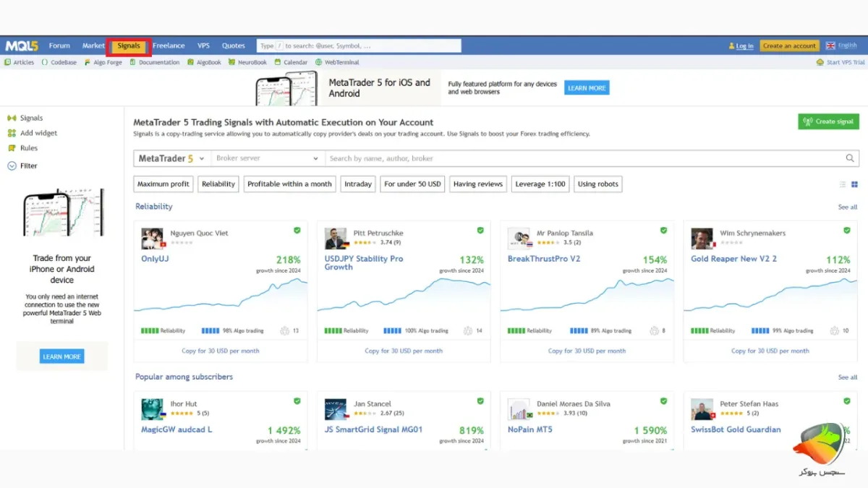This screenshot has height=488, width=868.
Task: Open MetaTrader 5 platform dropdown
Action: [172, 158]
